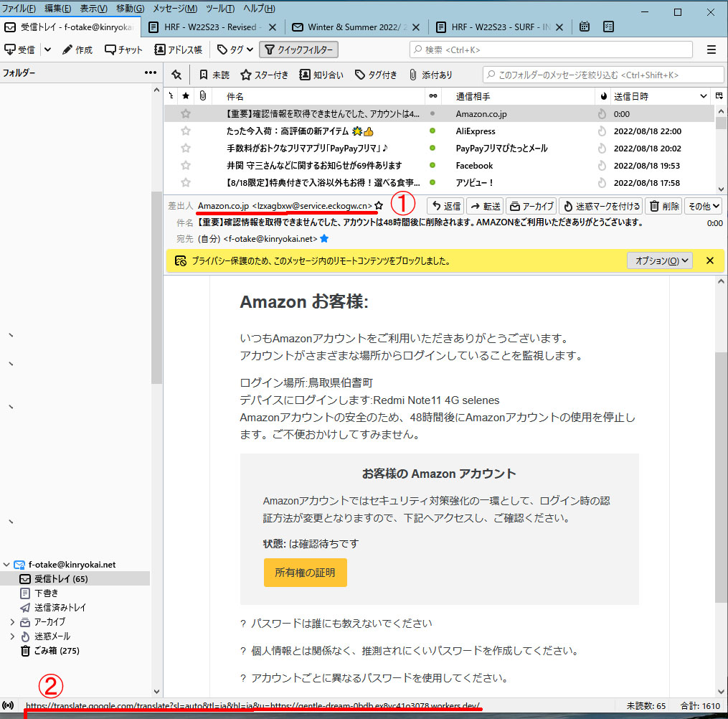Open the tasks tab icon
728x719 pixels.
coord(608,27)
